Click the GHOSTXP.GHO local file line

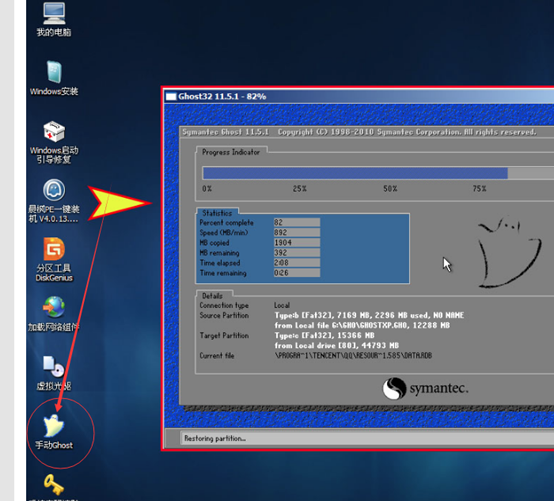coord(362,325)
